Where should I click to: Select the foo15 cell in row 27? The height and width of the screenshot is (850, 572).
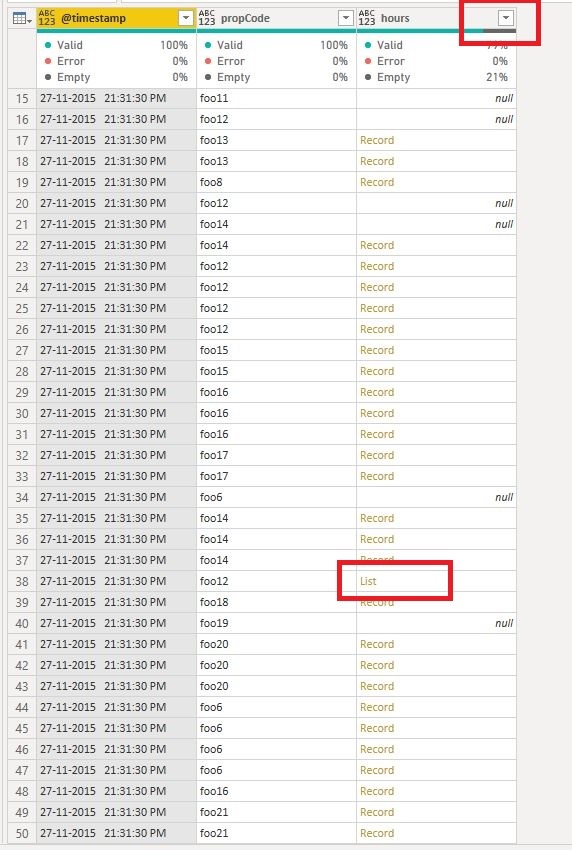tap(276, 350)
